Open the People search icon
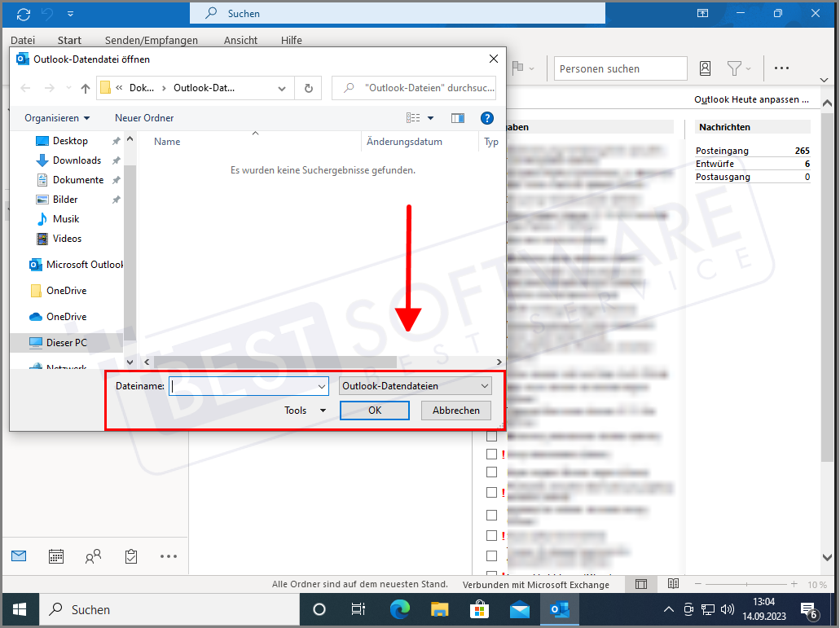 click(x=705, y=68)
